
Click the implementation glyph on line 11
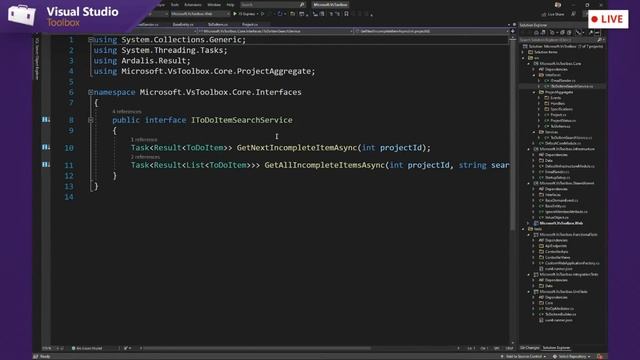[46, 164]
